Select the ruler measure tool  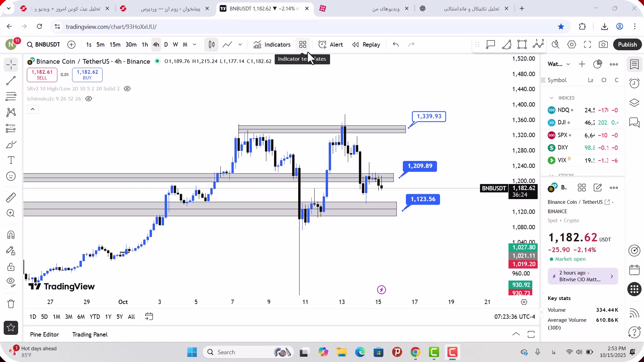pyautogui.click(x=11, y=197)
